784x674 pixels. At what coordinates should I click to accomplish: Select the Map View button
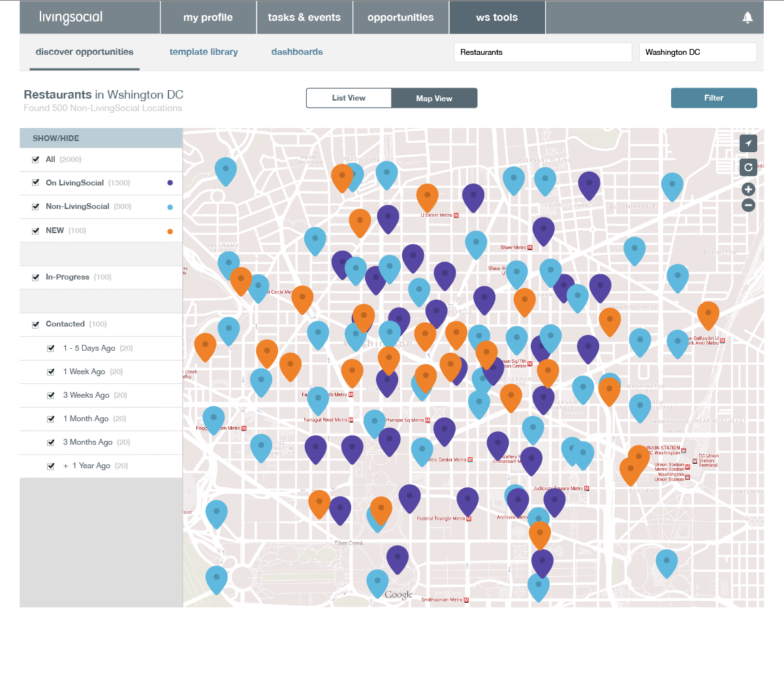click(x=434, y=98)
